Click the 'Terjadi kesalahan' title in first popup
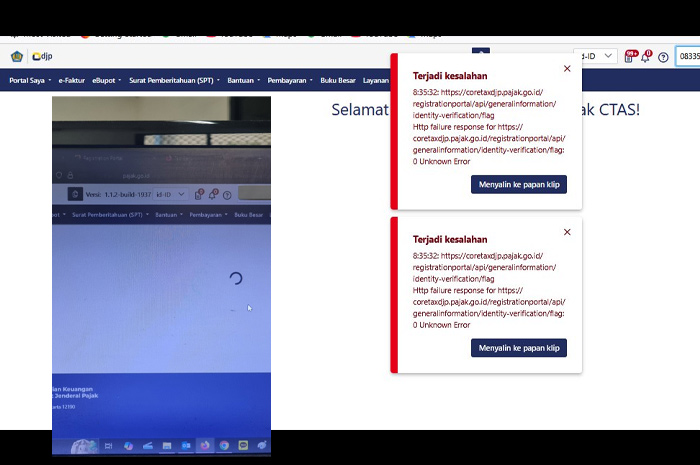Viewport: 700px width, 465px height. click(x=450, y=76)
